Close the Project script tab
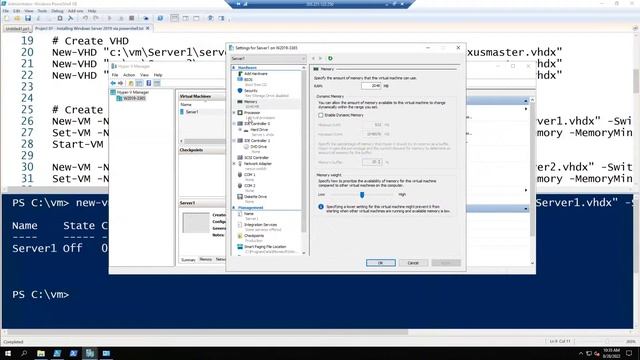Viewport: 640px width, 360px height. click(x=148, y=28)
